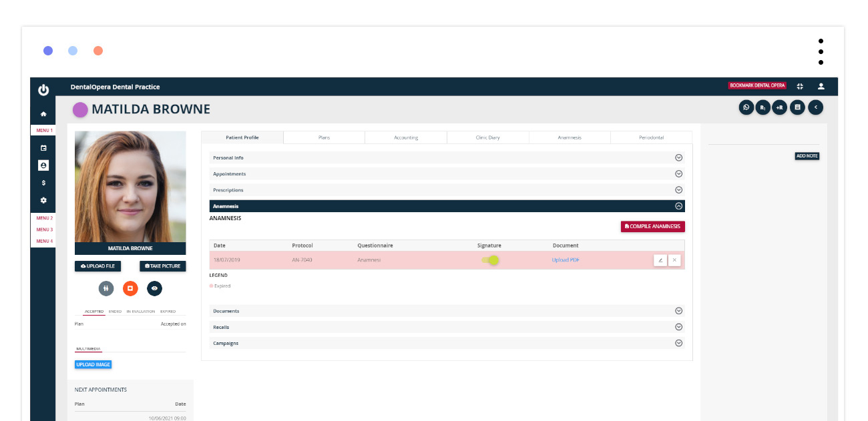The height and width of the screenshot is (421, 868).
Task: Go to home via sidebar house icon
Action: point(43,114)
